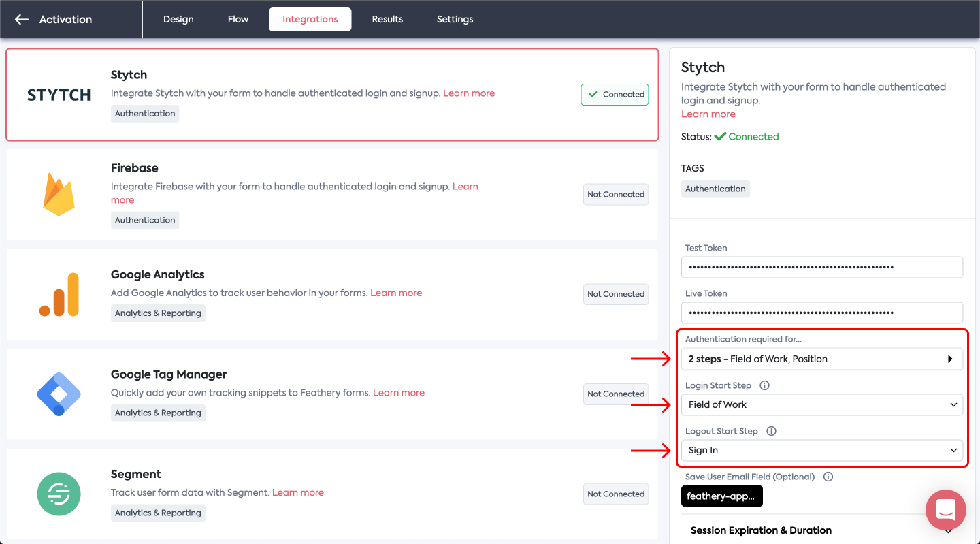Click the green Segment logo
This screenshot has width=980, height=544.
click(x=59, y=494)
